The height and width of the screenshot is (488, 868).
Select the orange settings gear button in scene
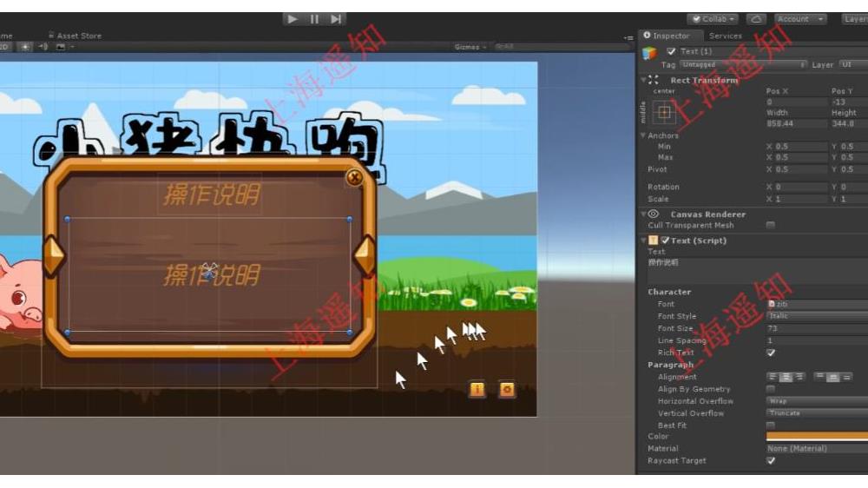click(507, 389)
